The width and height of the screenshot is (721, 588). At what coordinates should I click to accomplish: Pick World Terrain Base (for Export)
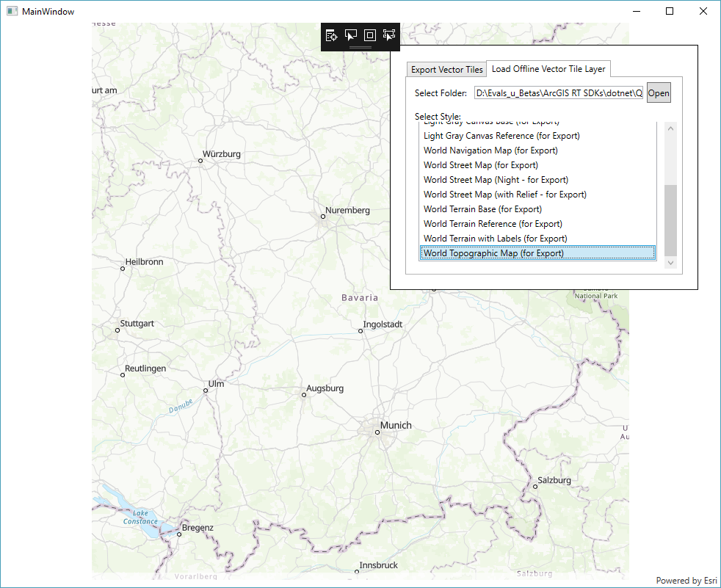pos(537,209)
